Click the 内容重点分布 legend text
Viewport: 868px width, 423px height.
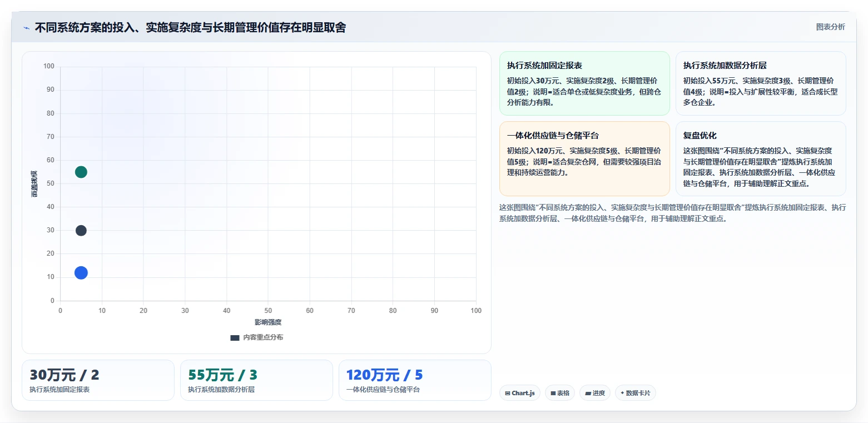(263, 337)
